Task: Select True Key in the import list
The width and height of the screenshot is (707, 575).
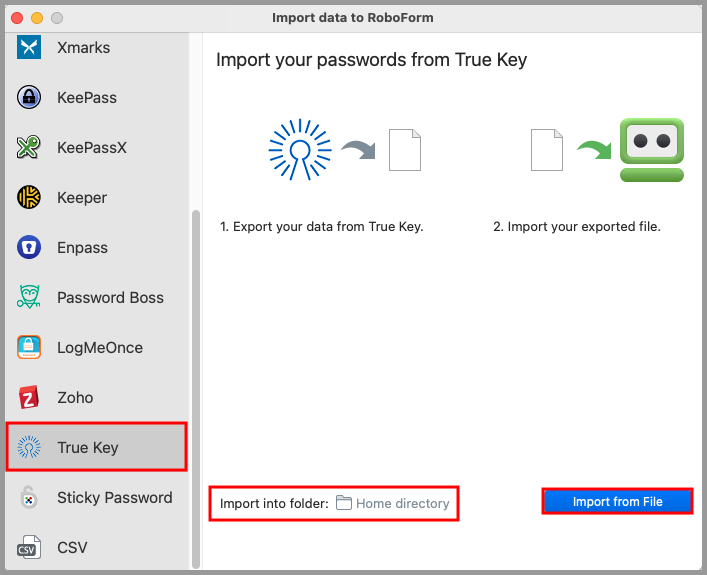Action: [96, 447]
